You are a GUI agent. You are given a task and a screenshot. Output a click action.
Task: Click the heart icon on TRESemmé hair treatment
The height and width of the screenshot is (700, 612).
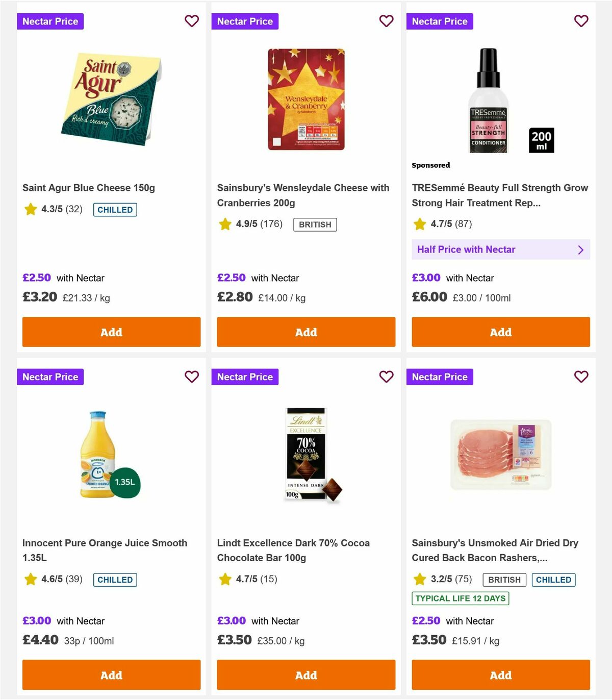581,21
